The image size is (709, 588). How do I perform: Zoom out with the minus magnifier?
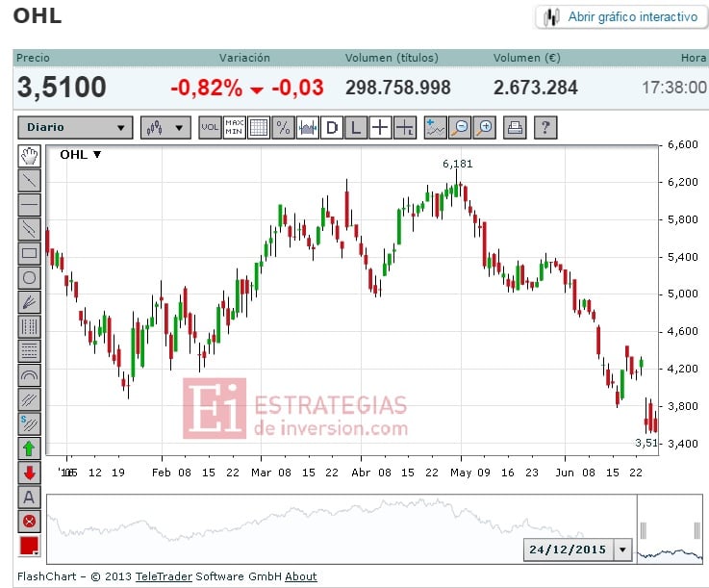pyautogui.click(x=460, y=128)
